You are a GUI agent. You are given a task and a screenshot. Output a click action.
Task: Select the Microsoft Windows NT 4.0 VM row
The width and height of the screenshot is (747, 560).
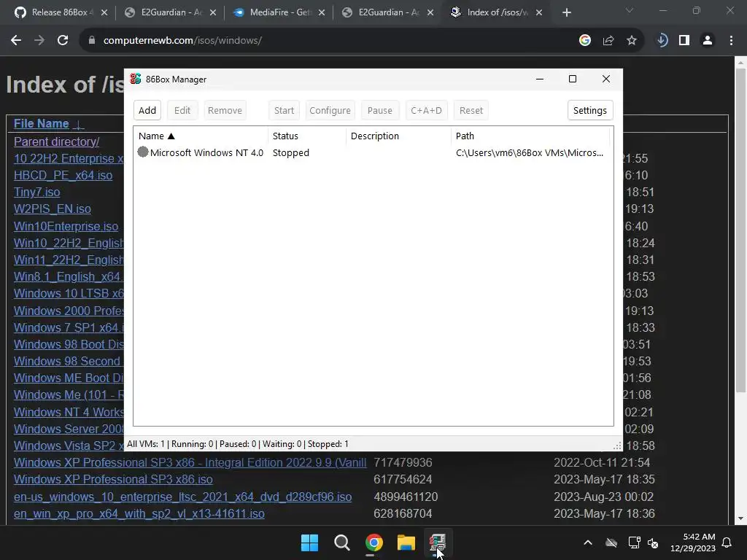(x=373, y=153)
